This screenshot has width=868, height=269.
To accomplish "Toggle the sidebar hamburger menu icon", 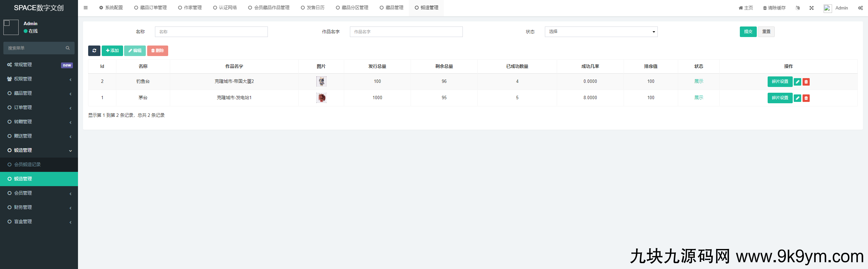I will pyautogui.click(x=85, y=8).
